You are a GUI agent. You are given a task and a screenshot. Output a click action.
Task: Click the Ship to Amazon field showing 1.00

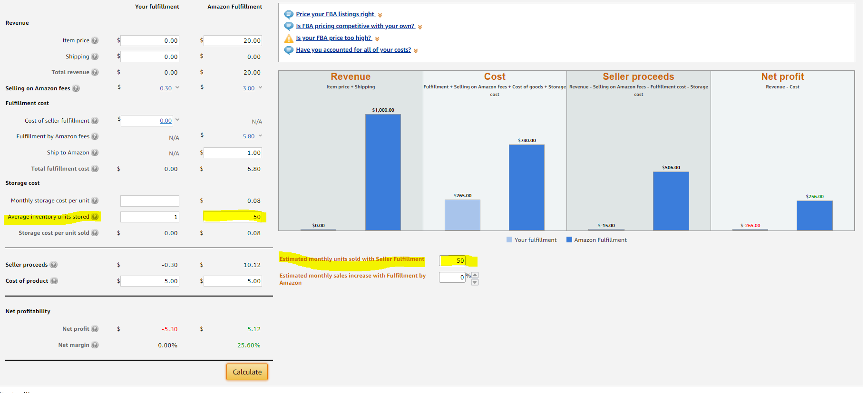click(x=233, y=153)
